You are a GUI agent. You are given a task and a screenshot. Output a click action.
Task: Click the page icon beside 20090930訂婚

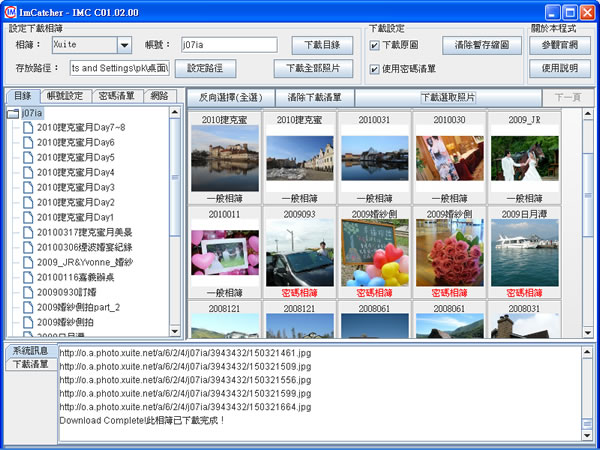[x=28, y=292]
